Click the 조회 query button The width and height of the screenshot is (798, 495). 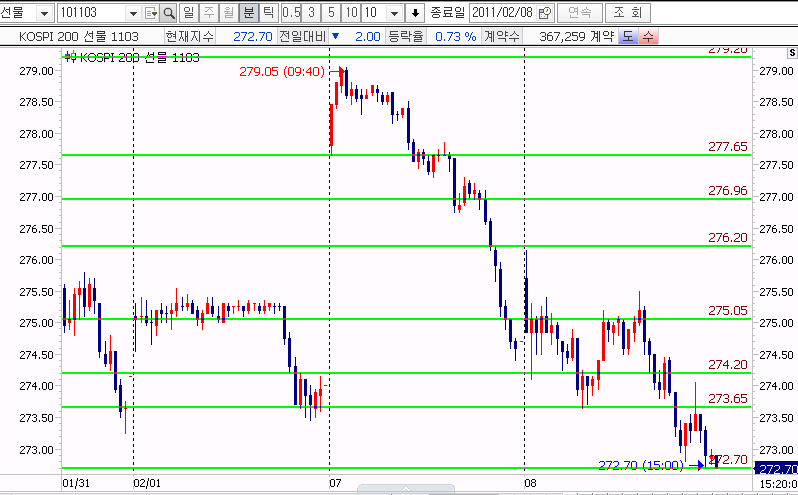(x=628, y=13)
